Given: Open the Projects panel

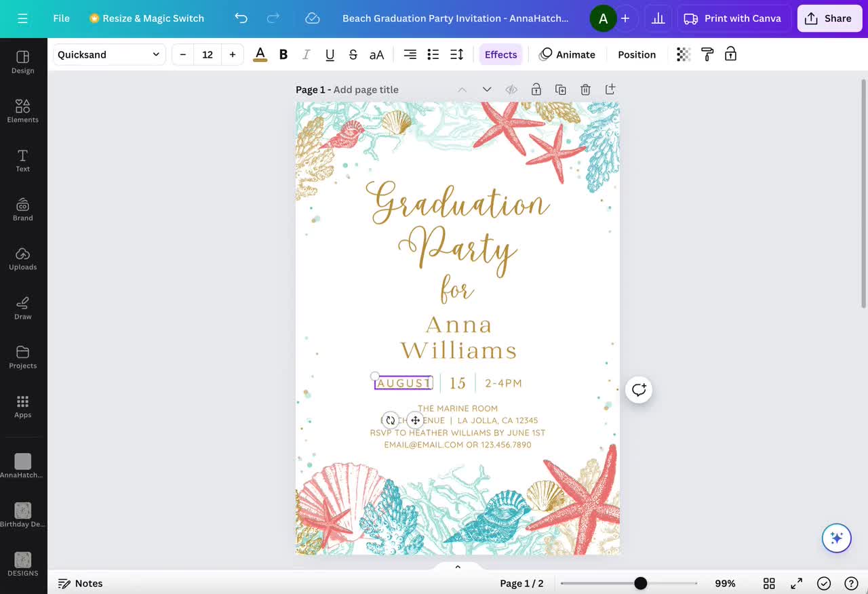Looking at the screenshot, I should pyautogui.click(x=22, y=356).
